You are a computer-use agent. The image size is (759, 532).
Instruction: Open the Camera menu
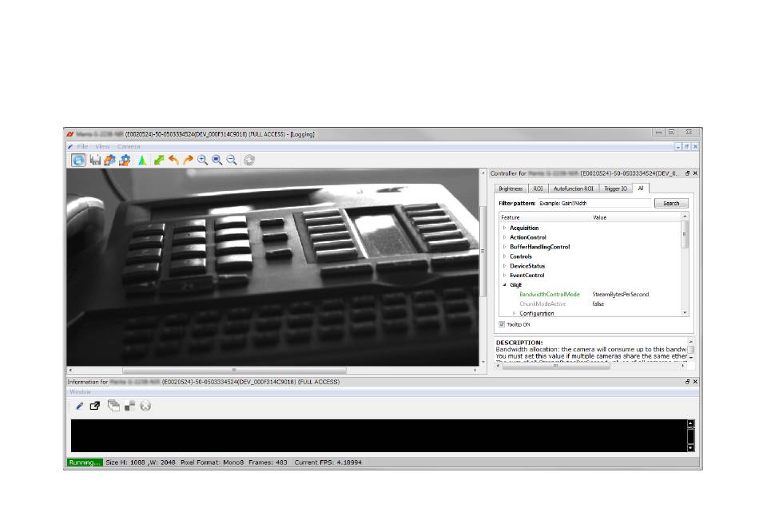point(129,147)
